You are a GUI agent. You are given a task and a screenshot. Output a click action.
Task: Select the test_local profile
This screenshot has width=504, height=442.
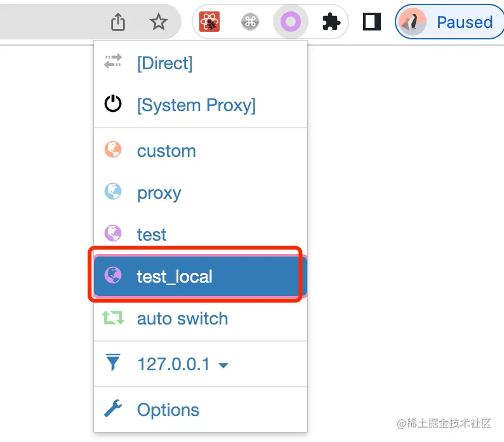tap(201, 276)
